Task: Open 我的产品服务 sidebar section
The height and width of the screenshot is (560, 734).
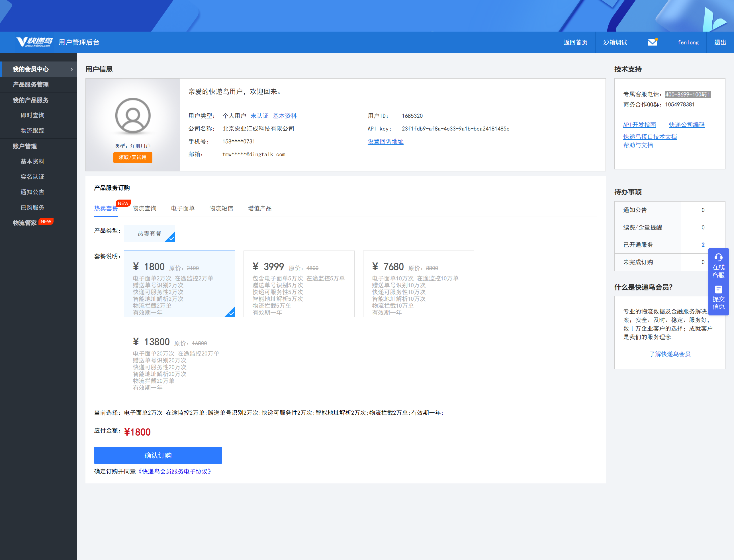Action: (31, 100)
